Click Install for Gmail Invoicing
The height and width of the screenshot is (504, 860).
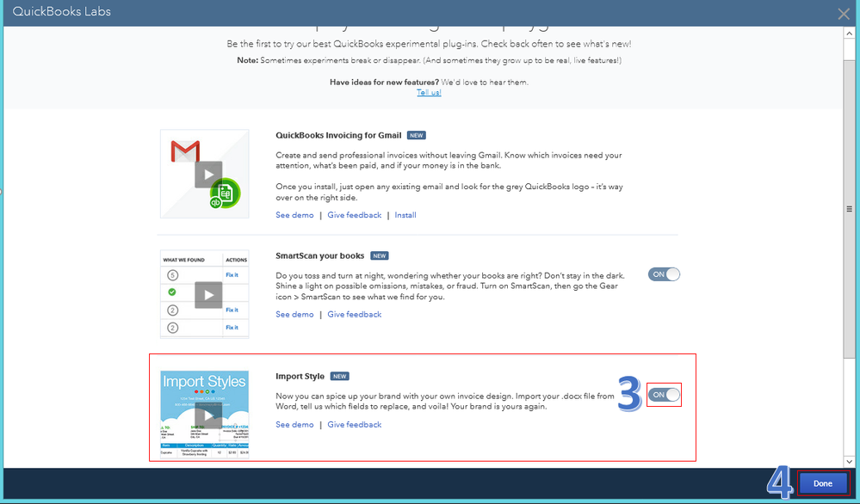click(x=405, y=215)
